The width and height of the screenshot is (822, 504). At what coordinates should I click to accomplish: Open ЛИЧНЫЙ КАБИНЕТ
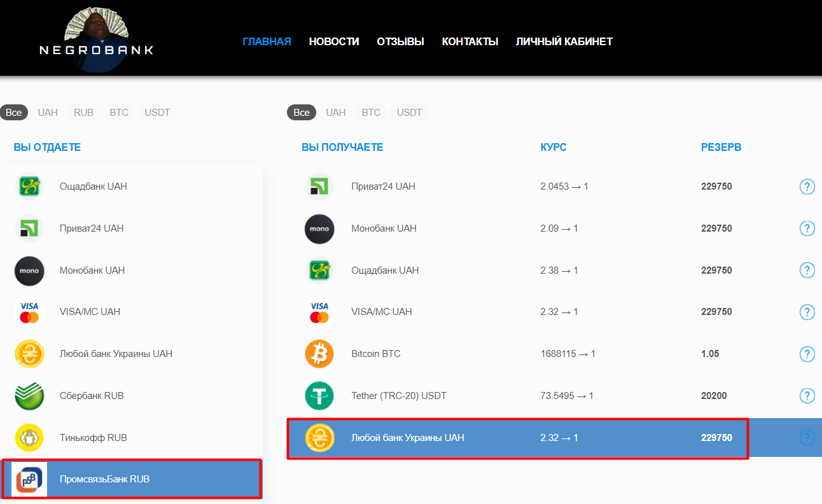tap(564, 41)
